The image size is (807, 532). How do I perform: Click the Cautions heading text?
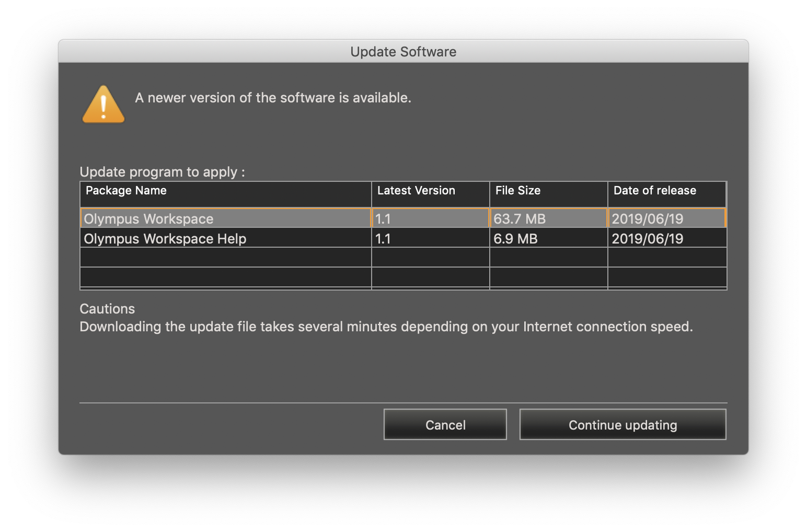click(107, 308)
